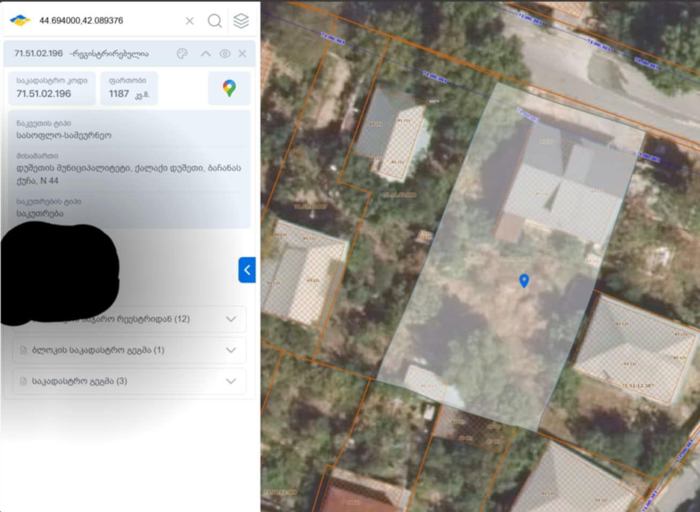The width and height of the screenshot is (700, 512).
Task: Click document icon beside block plan (1)
Action: point(22,350)
